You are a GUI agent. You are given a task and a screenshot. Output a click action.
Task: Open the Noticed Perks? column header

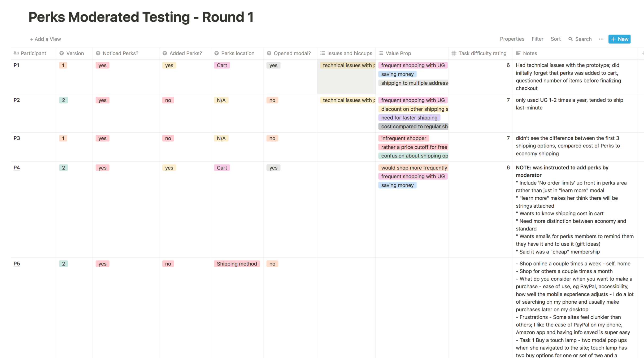click(x=120, y=53)
